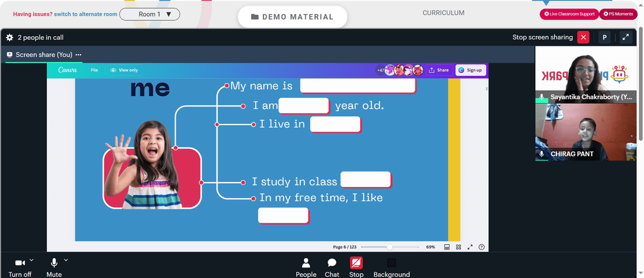Open Canva grid view icon

[x=459, y=247]
